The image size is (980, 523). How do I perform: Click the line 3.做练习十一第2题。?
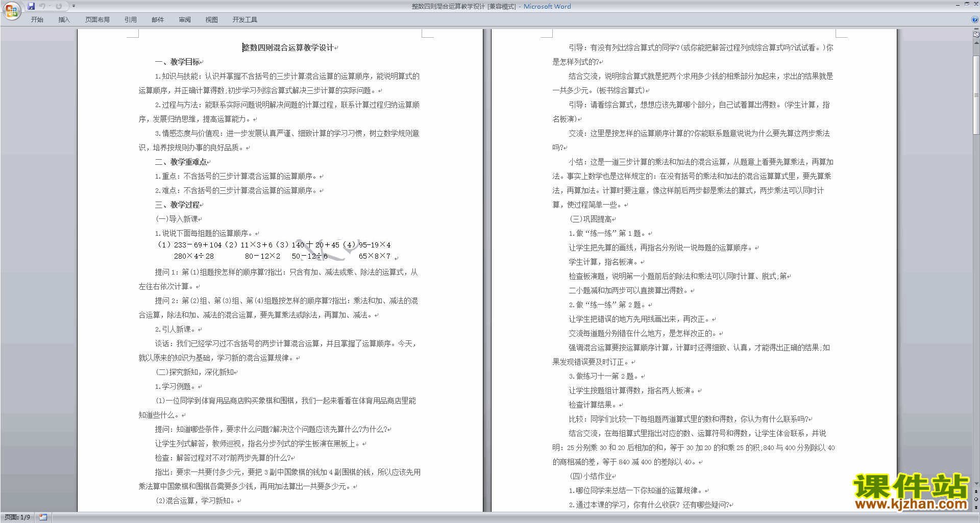click(x=605, y=376)
